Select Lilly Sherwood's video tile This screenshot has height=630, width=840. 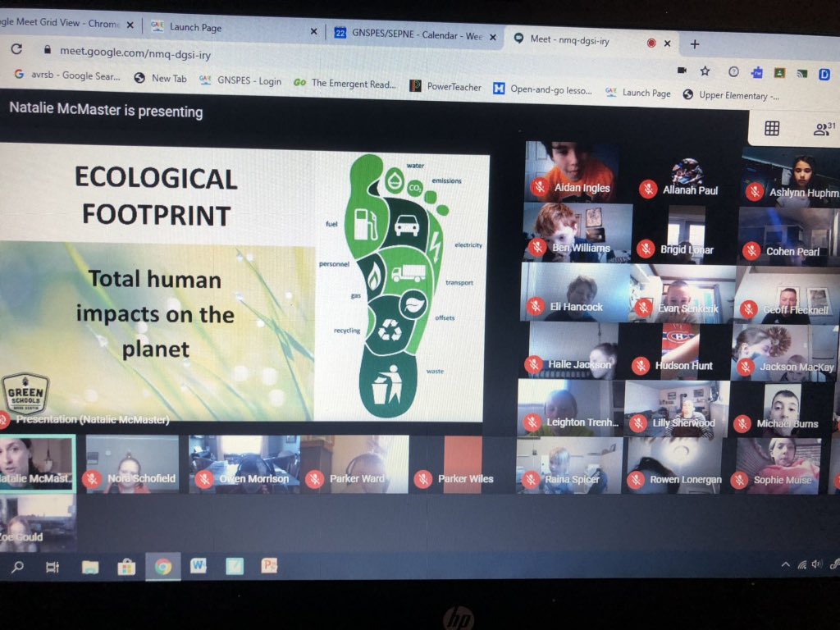[x=677, y=409]
